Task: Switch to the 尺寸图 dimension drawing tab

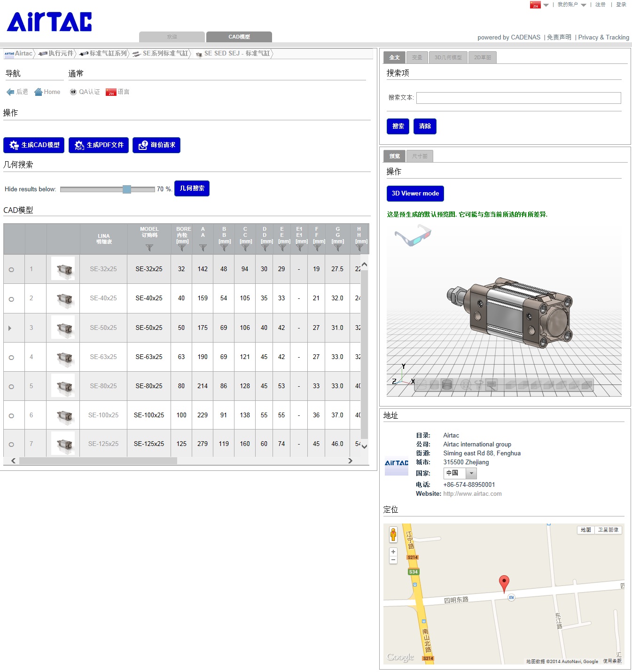Action: (420, 156)
